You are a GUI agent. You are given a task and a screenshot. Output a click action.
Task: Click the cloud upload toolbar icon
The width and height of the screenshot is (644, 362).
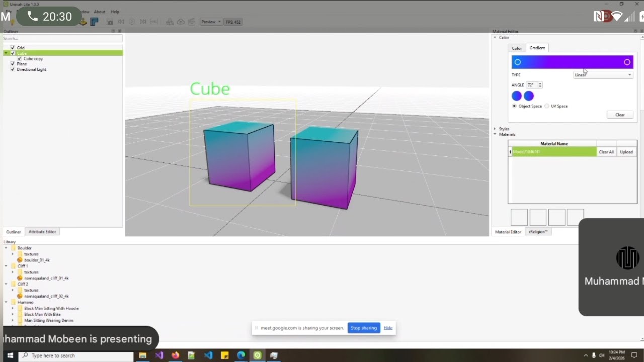(x=181, y=22)
